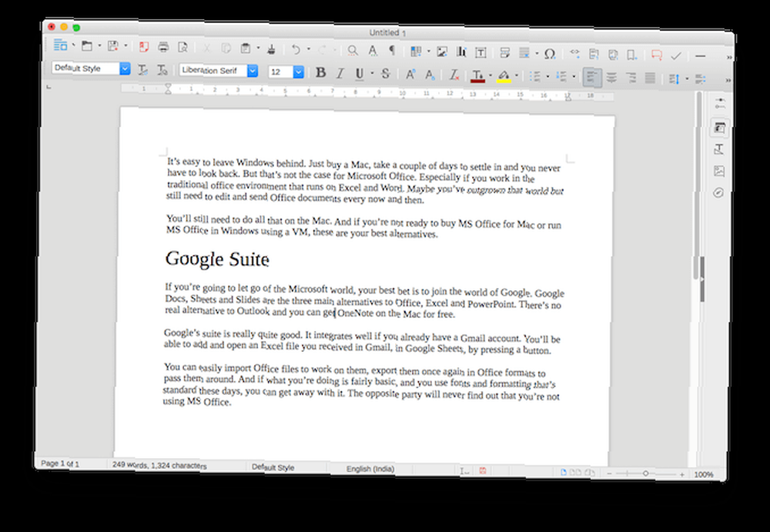Toggle Subscript
Viewport: 770px width, 532px height.
coord(430,75)
